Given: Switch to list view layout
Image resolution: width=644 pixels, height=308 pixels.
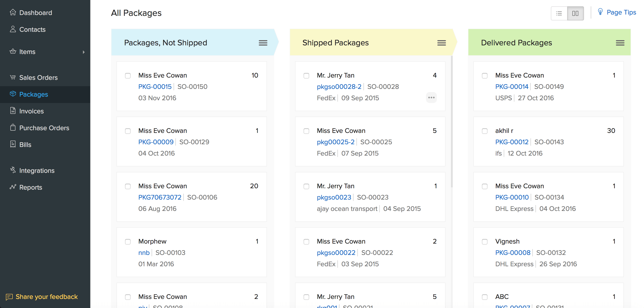Looking at the screenshot, I should [559, 13].
